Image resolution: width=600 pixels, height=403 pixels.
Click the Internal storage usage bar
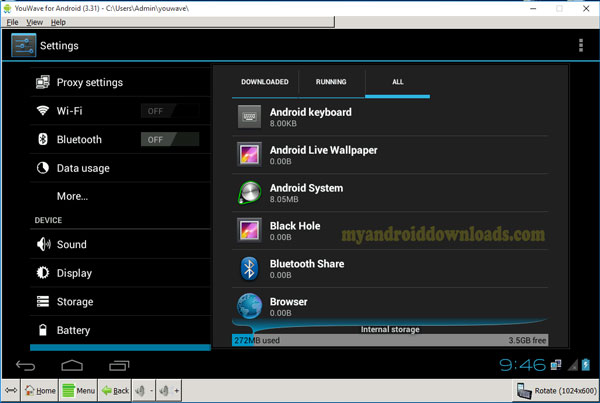pyautogui.click(x=390, y=340)
